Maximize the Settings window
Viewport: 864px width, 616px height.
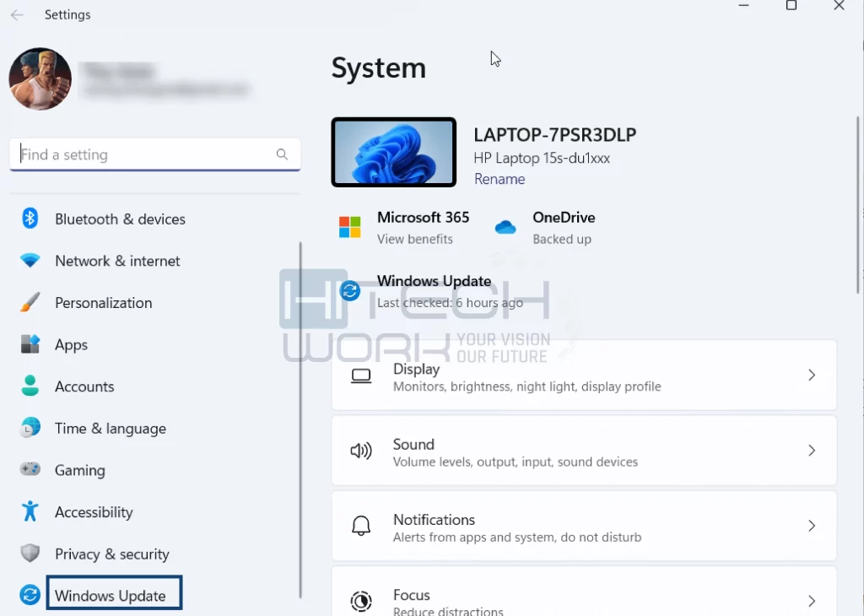point(791,6)
